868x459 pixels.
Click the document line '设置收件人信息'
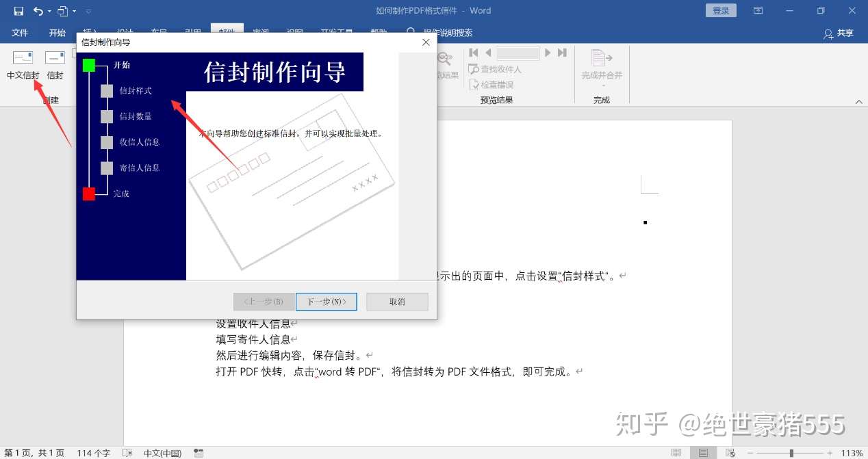pyautogui.click(x=253, y=323)
